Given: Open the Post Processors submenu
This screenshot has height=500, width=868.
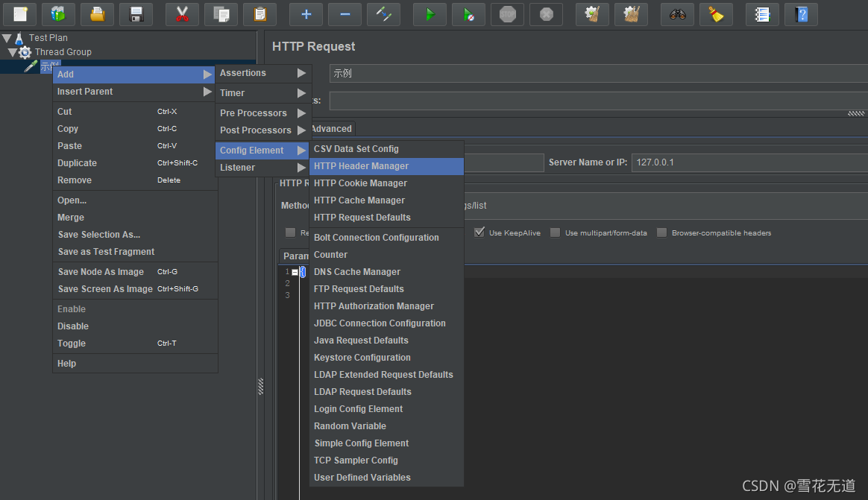Looking at the screenshot, I should coord(262,130).
